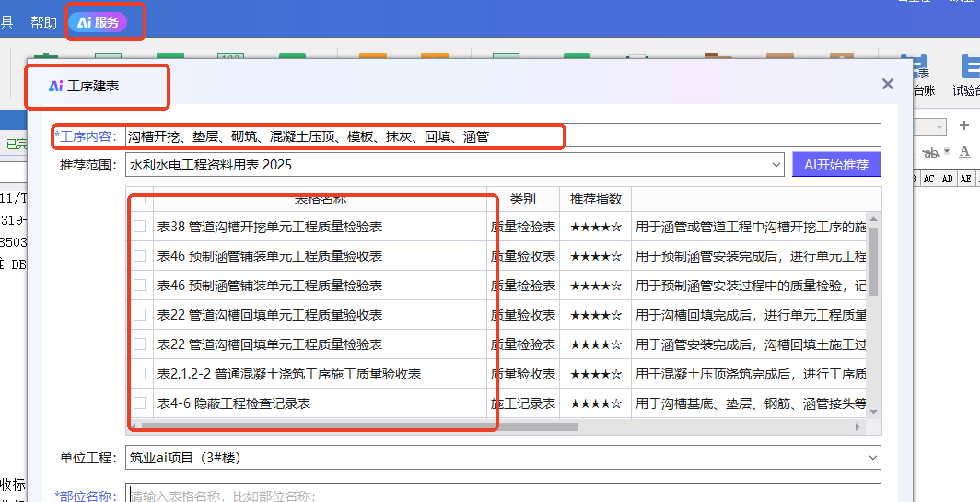Click the 部位名称 input field
The height and width of the screenshot is (502, 980).
(x=503, y=493)
